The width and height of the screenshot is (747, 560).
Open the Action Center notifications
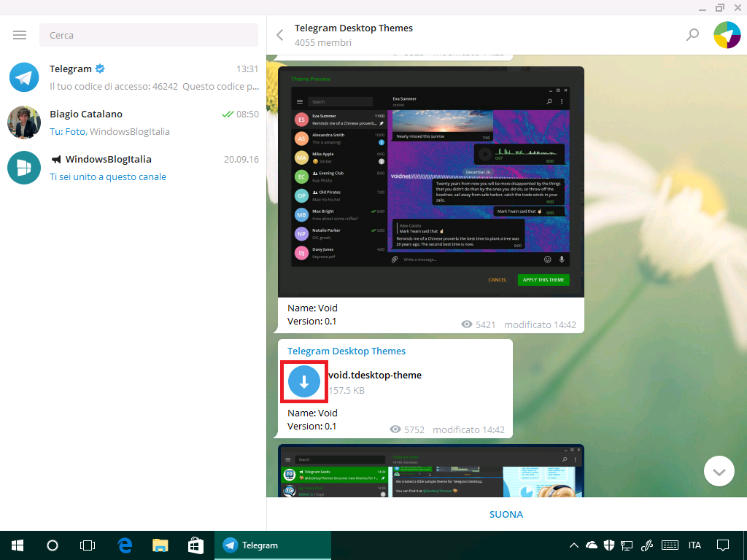pyautogui.click(x=723, y=545)
